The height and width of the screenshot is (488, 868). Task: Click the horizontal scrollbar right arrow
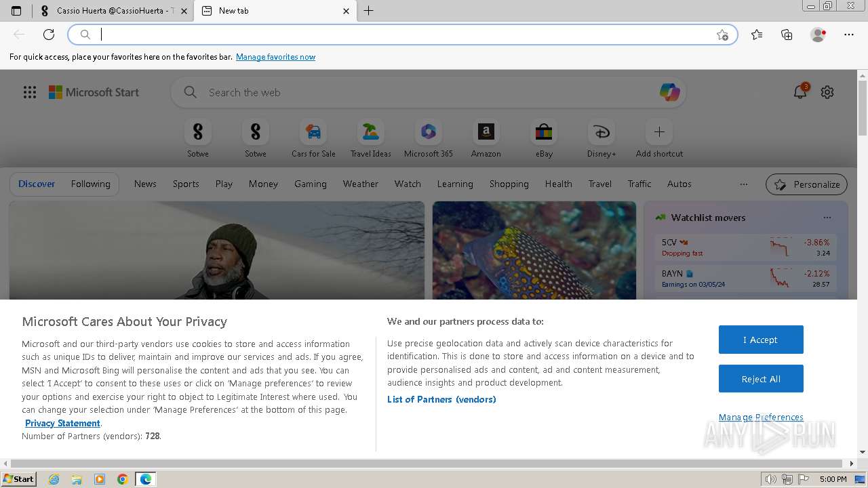[852, 464]
